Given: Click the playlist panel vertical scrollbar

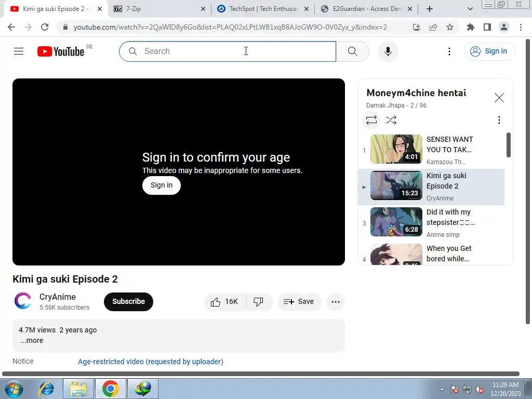Looking at the screenshot, I should pyautogui.click(x=508, y=145).
